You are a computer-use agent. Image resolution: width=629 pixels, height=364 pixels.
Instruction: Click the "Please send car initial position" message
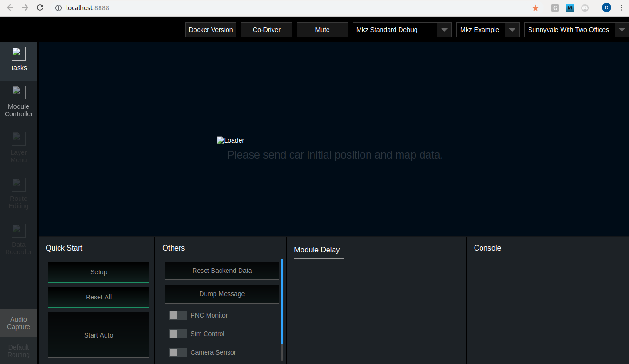[335, 155]
